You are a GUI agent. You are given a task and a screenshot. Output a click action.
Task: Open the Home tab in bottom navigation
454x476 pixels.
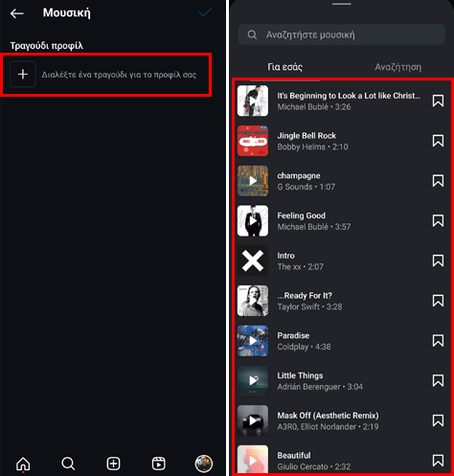tap(23, 464)
